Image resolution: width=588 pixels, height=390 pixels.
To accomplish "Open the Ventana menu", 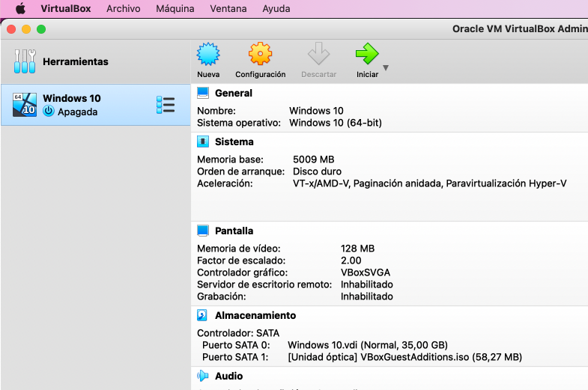I will (228, 9).
